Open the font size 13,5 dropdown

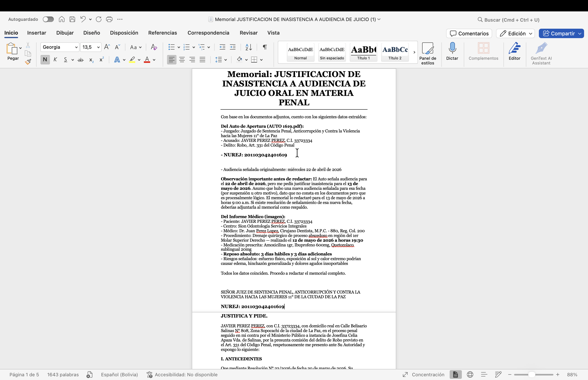pos(98,47)
